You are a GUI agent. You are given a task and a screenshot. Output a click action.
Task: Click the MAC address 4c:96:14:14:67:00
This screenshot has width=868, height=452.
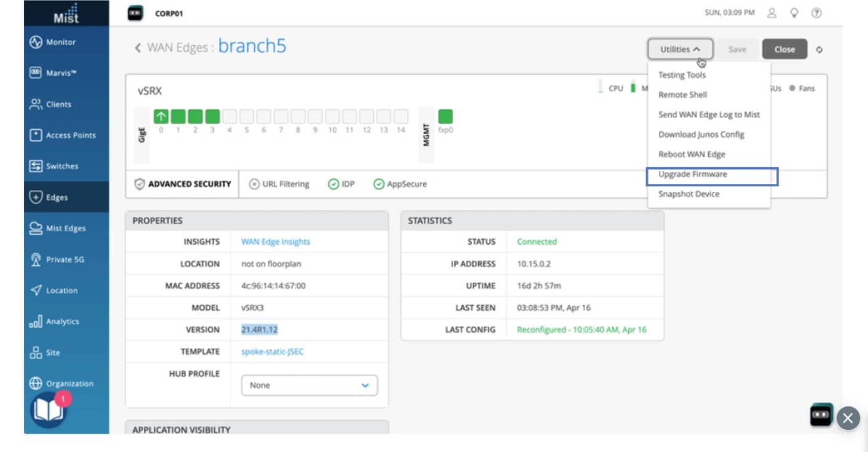(x=273, y=285)
